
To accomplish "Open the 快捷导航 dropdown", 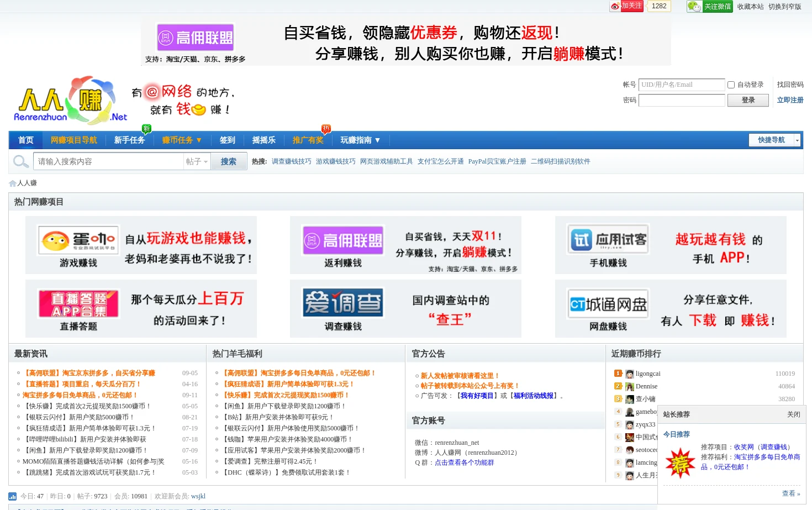I will [774, 140].
